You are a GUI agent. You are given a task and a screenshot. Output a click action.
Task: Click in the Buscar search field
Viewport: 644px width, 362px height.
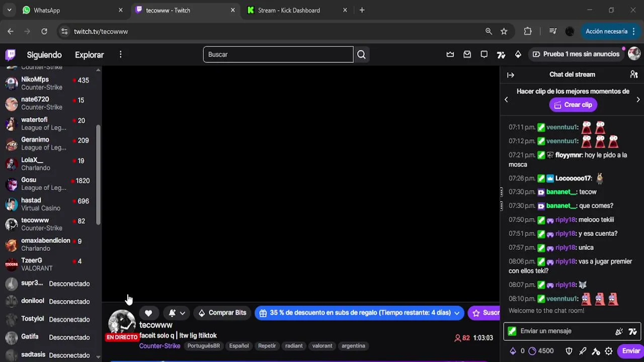point(278,54)
